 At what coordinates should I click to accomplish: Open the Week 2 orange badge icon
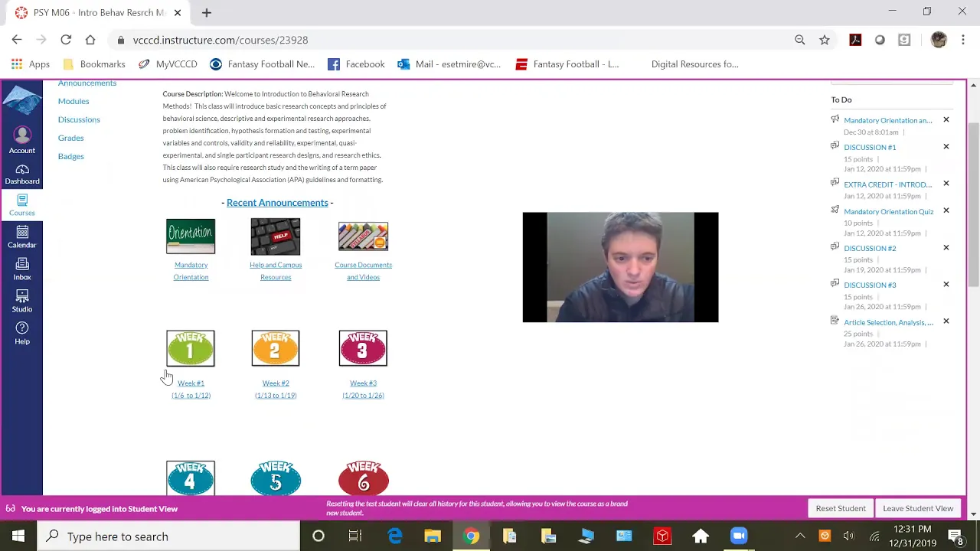pyautogui.click(x=275, y=348)
